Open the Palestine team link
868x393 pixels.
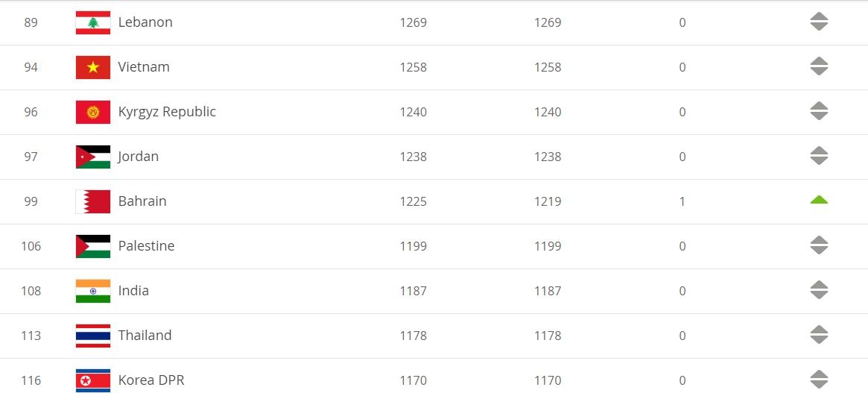point(146,246)
